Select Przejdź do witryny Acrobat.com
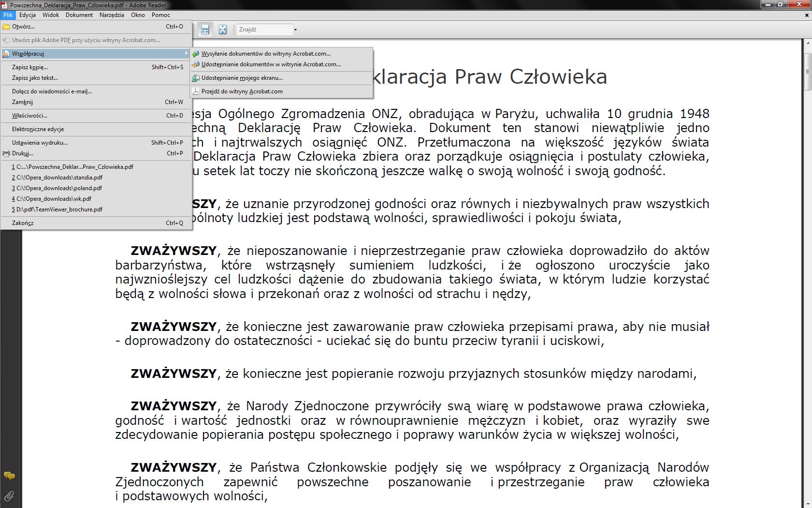 coord(281,91)
